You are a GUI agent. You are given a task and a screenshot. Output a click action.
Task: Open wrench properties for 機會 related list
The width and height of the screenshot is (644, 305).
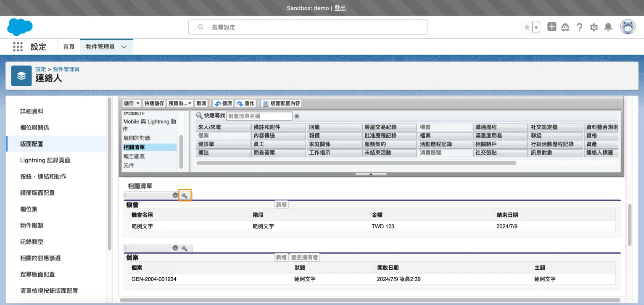[185, 195]
